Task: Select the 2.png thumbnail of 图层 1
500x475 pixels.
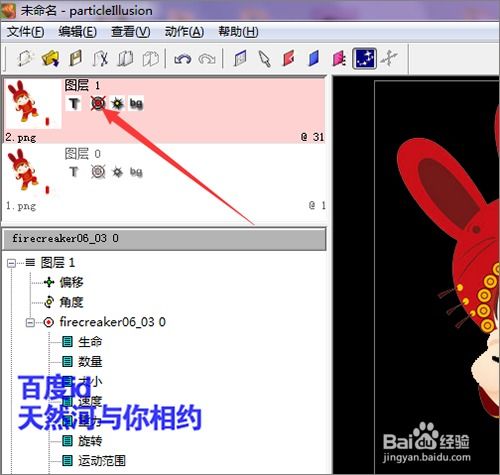Action: click(x=33, y=104)
